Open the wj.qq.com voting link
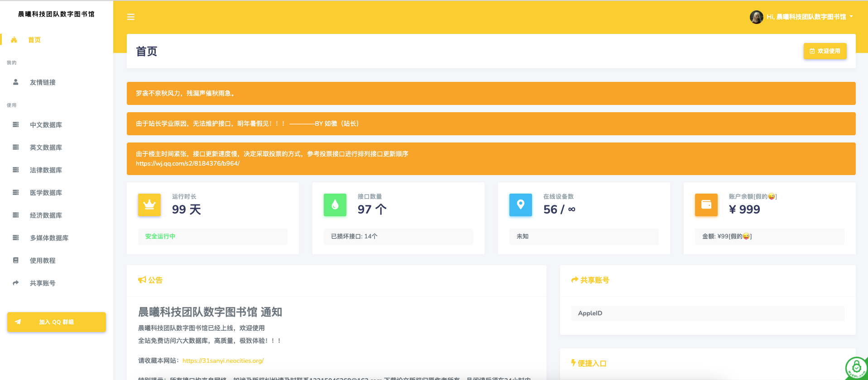The width and height of the screenshot is (868, 380). [x=188, y=163]
